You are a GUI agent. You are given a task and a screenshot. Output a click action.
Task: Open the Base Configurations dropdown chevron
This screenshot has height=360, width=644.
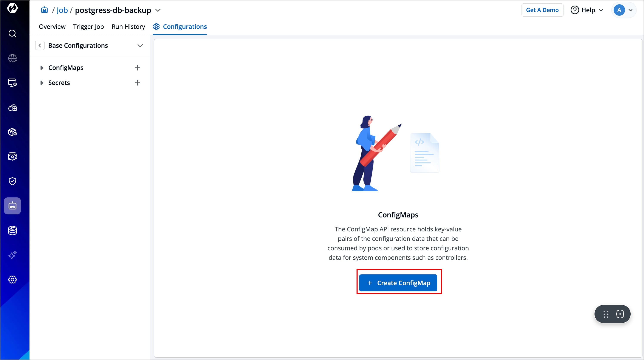[x=140, y=46]
